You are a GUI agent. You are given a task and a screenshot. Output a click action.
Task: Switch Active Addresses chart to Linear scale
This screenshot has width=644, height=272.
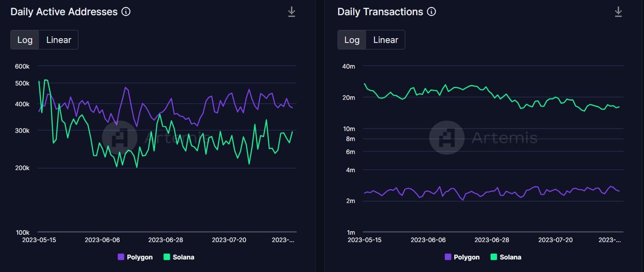click(59, 40)
